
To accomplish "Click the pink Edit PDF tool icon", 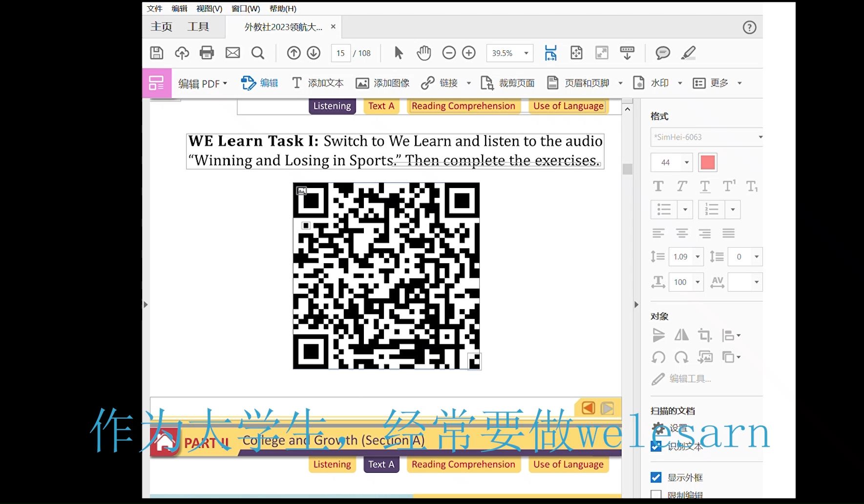I will 156,83.
